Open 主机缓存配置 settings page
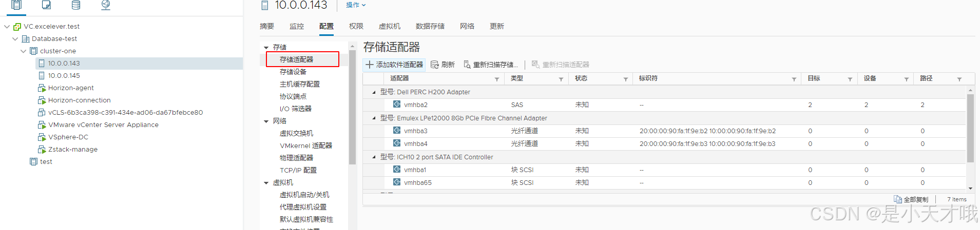 tap(300, 84)
